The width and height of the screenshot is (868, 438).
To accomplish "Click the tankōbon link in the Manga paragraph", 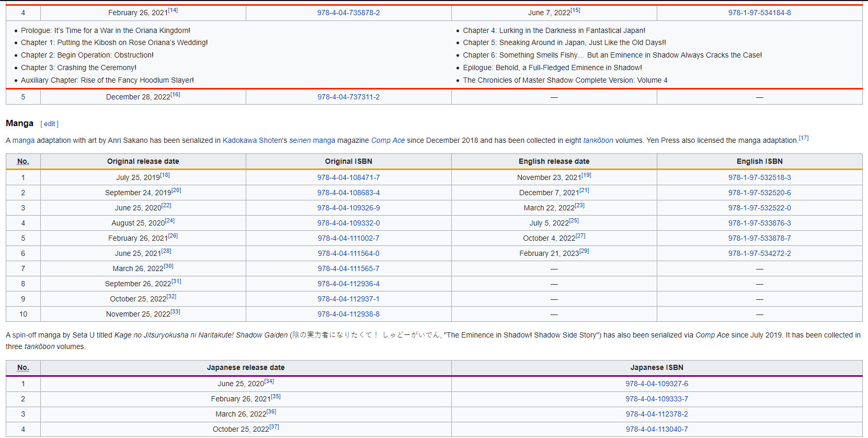I will (x=598, y=140).
